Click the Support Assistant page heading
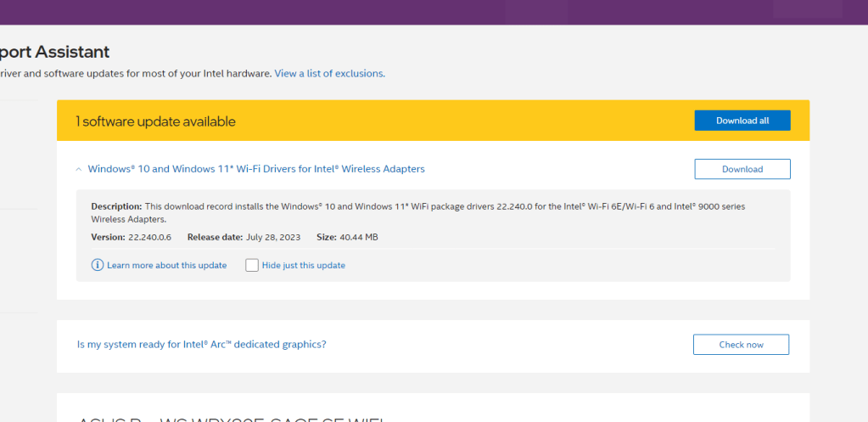The image size is (868, 422). coord(55,52)
